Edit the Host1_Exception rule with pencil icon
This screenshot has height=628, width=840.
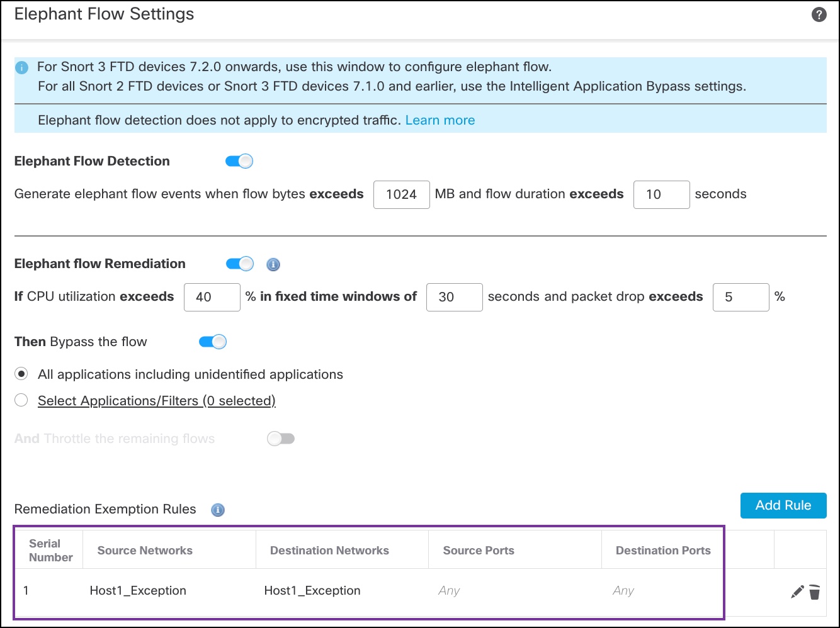click(x=797, y=592)
